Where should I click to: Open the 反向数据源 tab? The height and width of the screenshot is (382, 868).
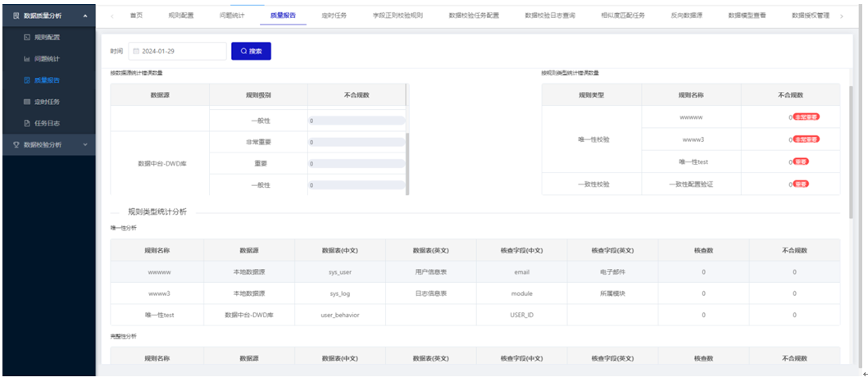(x=686, y=16)
